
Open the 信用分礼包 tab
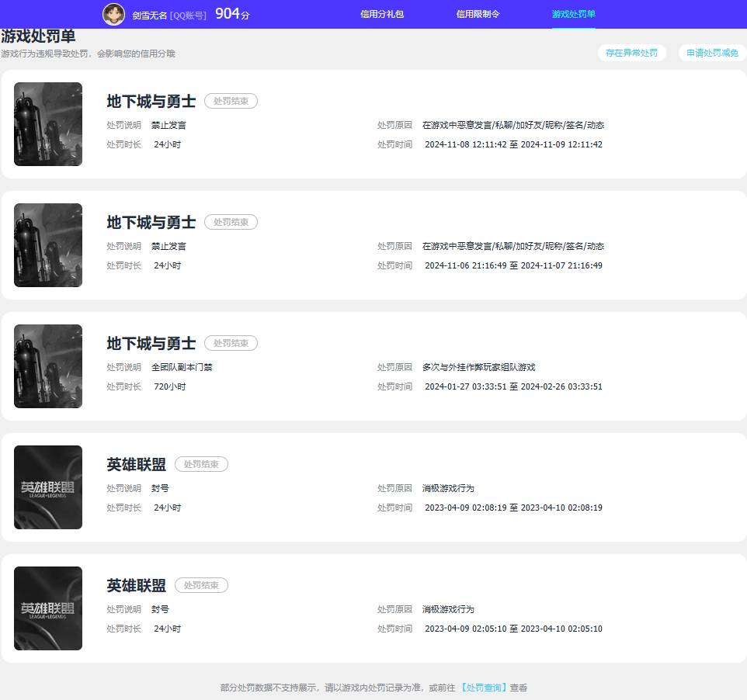(x=382, y=14)
